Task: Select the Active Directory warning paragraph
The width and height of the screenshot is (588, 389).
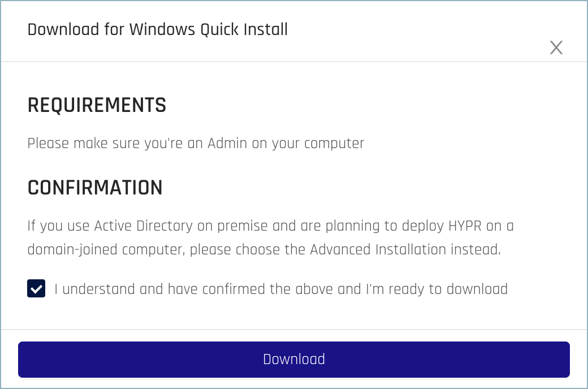Action: (270, 237)
